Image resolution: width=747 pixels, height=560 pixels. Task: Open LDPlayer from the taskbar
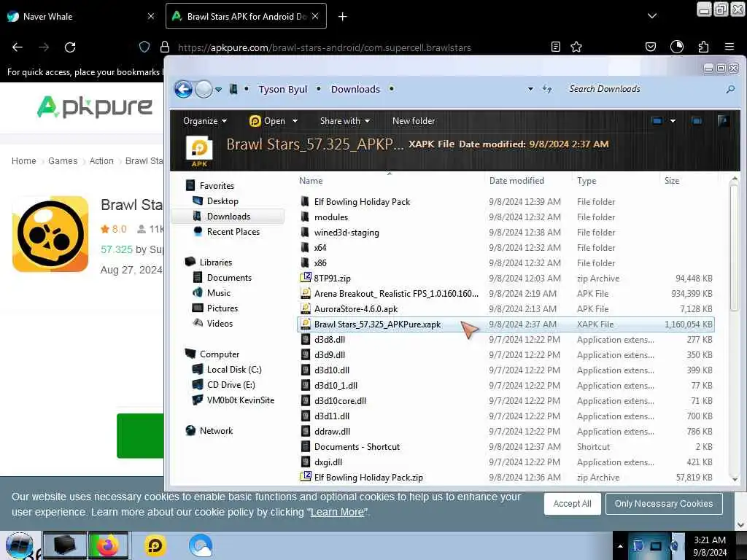click(155, 545)
